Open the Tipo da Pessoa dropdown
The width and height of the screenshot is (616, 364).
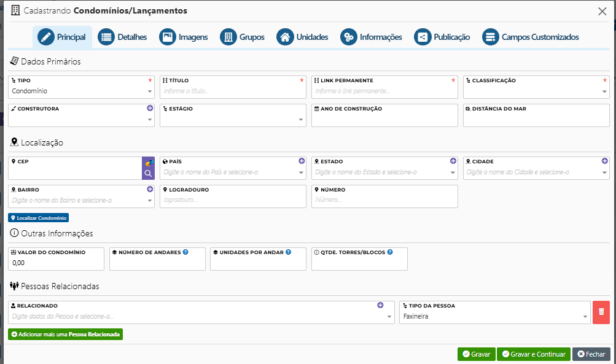[494, 317]
